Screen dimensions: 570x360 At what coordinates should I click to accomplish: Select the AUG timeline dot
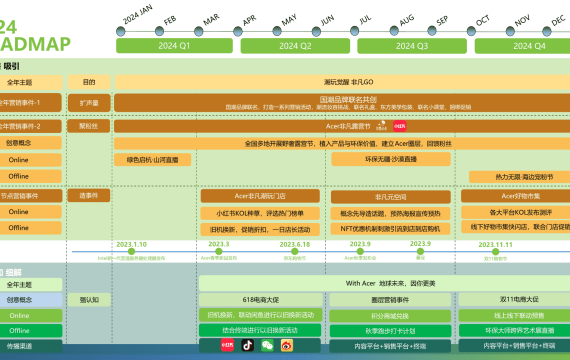coord(394,31)
